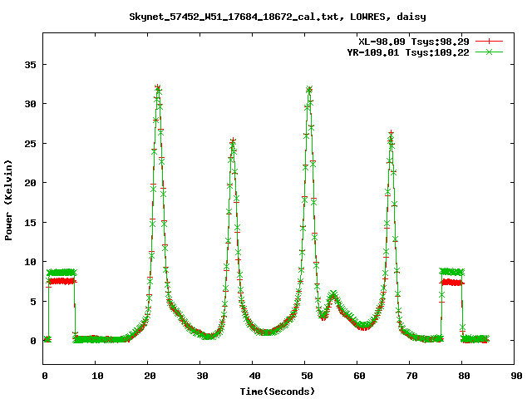Click the third peak top near 51 seconds

(x=309, y=89)
